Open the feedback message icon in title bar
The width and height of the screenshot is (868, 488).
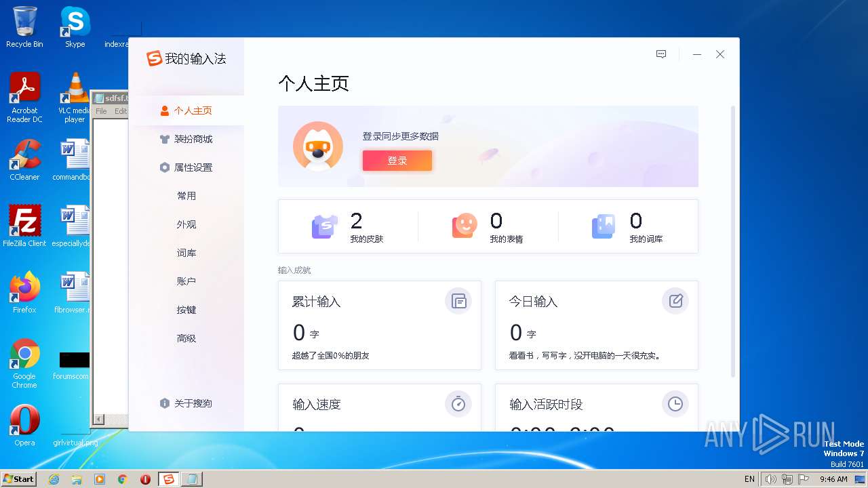point(661,54)
